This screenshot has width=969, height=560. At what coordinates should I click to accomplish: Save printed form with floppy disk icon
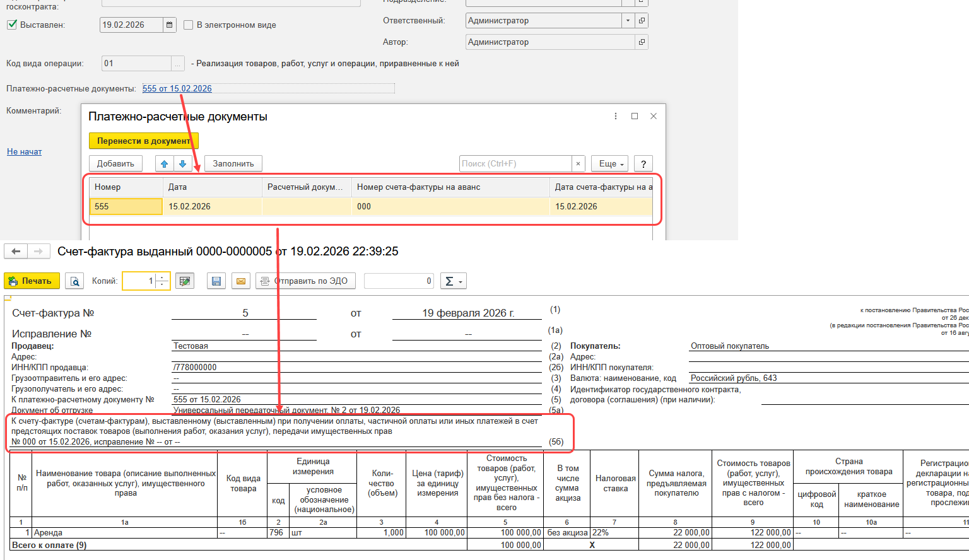[216, 281]
